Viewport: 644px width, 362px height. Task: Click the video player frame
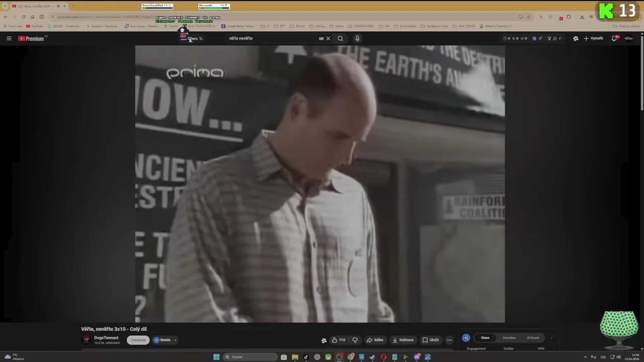pos(319,184)
